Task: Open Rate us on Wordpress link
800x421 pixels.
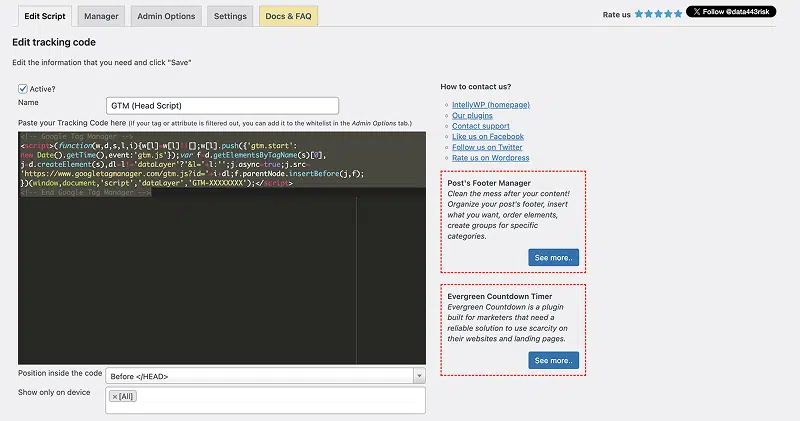Action: click(x=490, y=158)
